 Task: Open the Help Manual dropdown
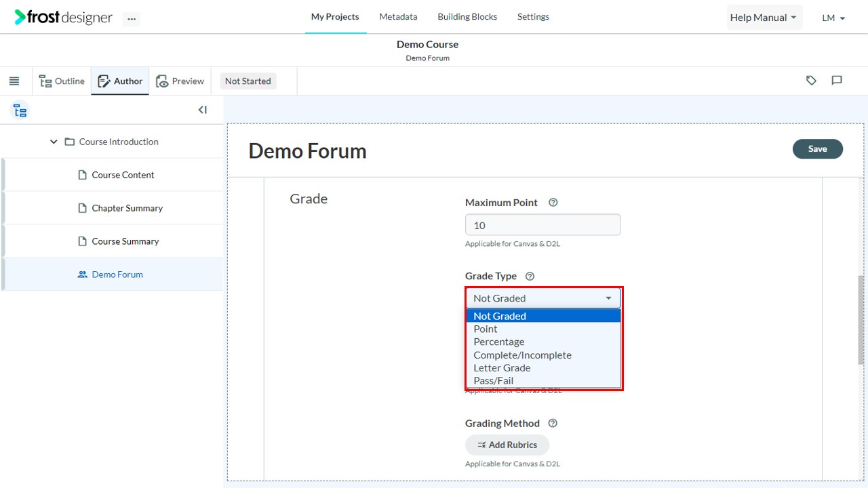pyautogui.click(x=764, y=18)
